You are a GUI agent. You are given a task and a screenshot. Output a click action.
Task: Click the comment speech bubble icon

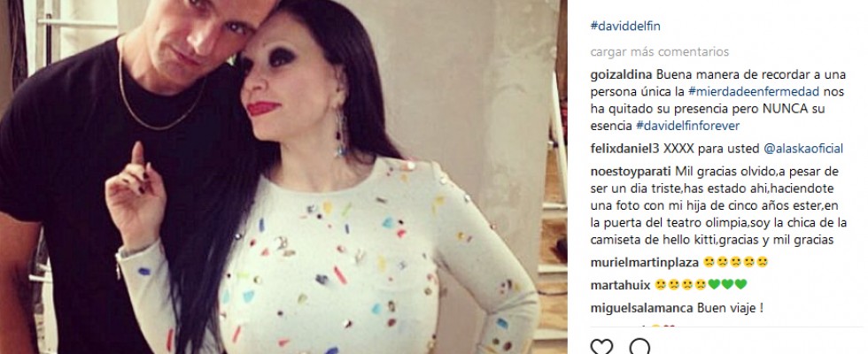point(639,347)
